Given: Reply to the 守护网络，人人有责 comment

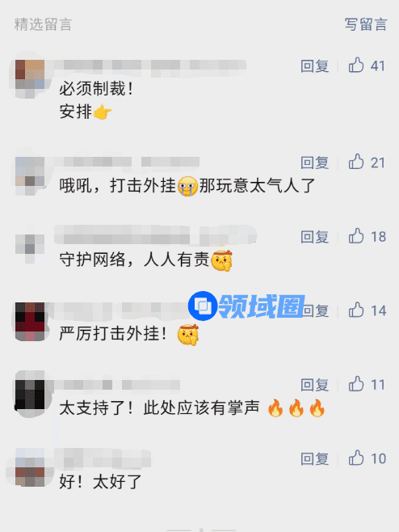Looking at the screenshot, I should pyautogui.click(x=314, y=237).
